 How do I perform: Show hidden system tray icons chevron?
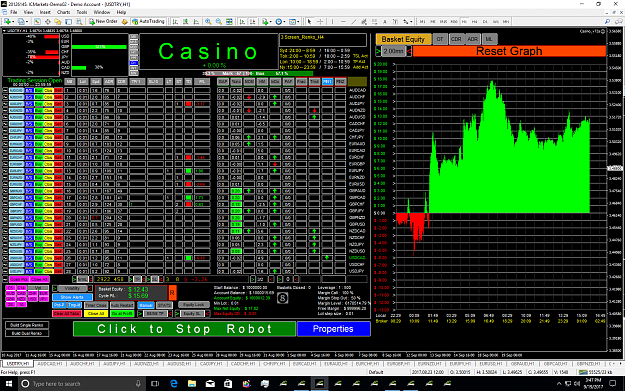(559, 383)
